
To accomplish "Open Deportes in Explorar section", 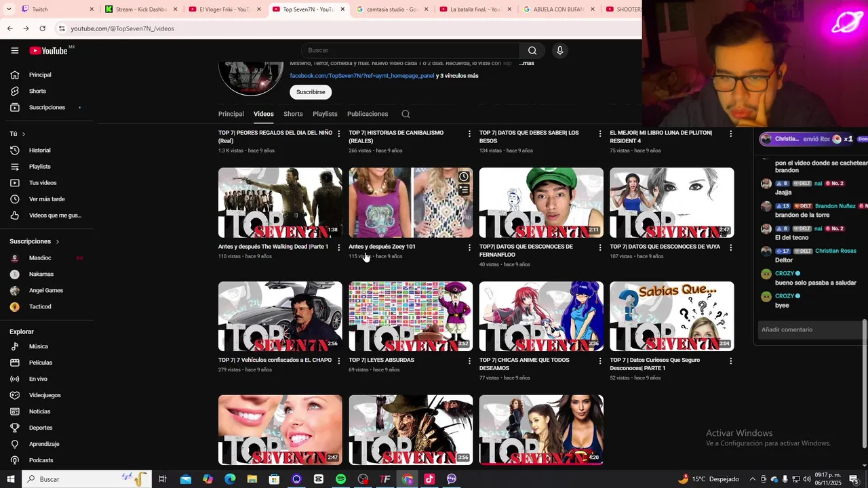I will coord(40,428).
